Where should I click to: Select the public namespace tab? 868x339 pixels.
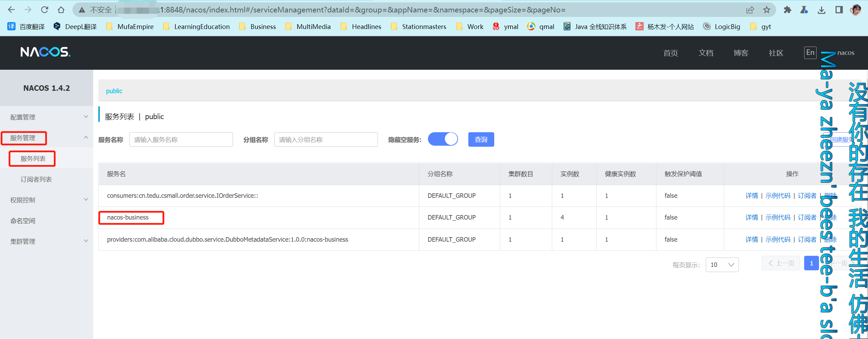(x=114, y=91)
